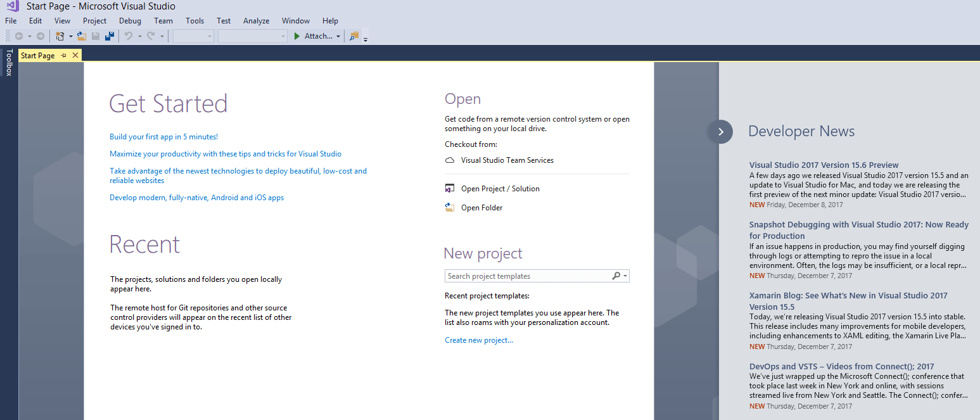Click the Attach... button text
This screenshot has width=980, height=420.
(319, 36)
